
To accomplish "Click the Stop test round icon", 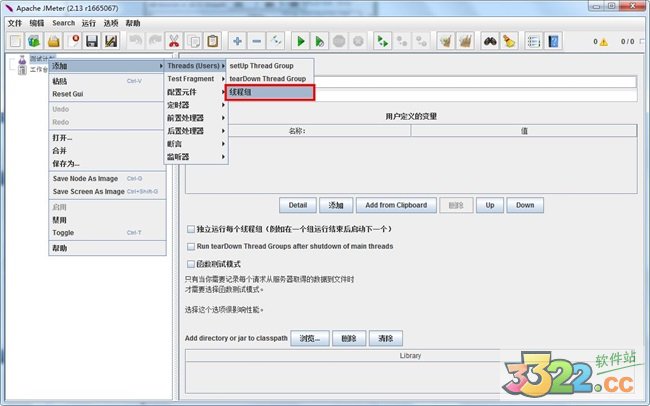I will click(x=339, y=41).
